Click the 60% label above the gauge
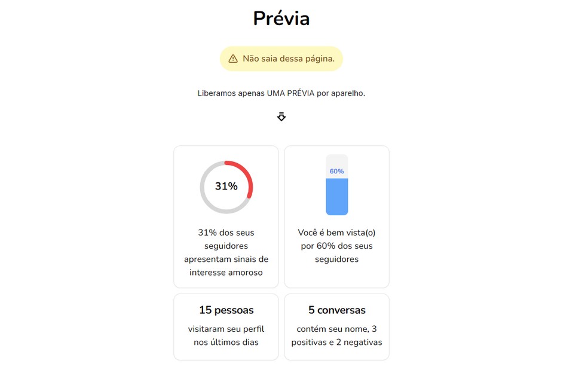 (336, 170)
